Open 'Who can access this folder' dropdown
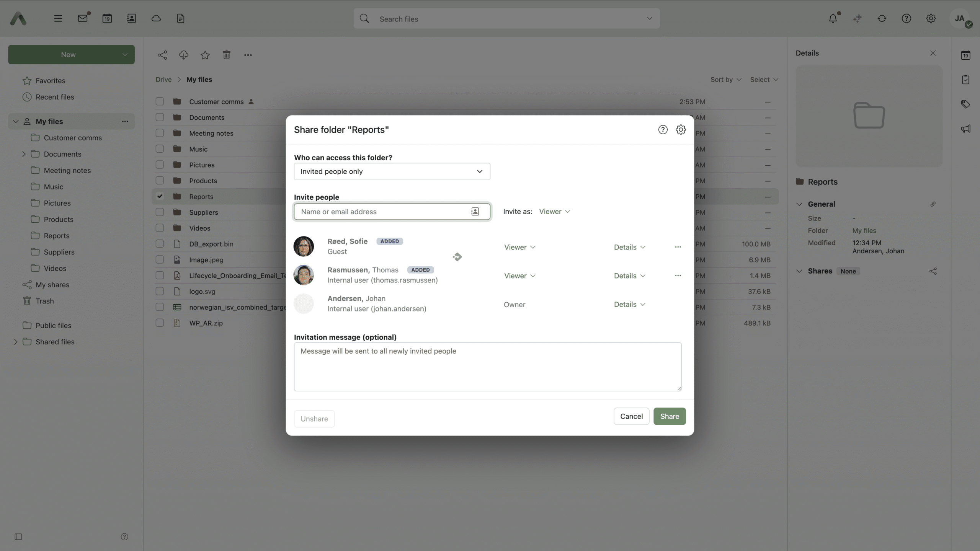The width and height of the screenshot is (980, 551). click(x=392, y=171)
